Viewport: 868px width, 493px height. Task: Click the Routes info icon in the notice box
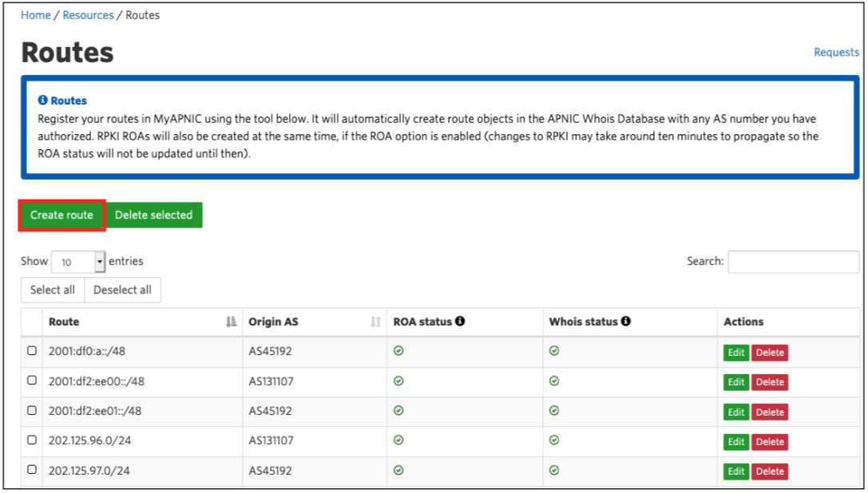pos(42,101)
